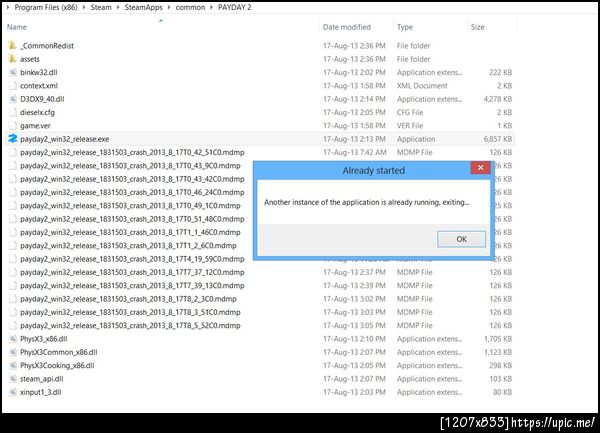Click icon of crash_2013_8_17T0_49_1C0.mdmp file
The image size is (600, 433).
pyautogui.click(x=13, y=205)
